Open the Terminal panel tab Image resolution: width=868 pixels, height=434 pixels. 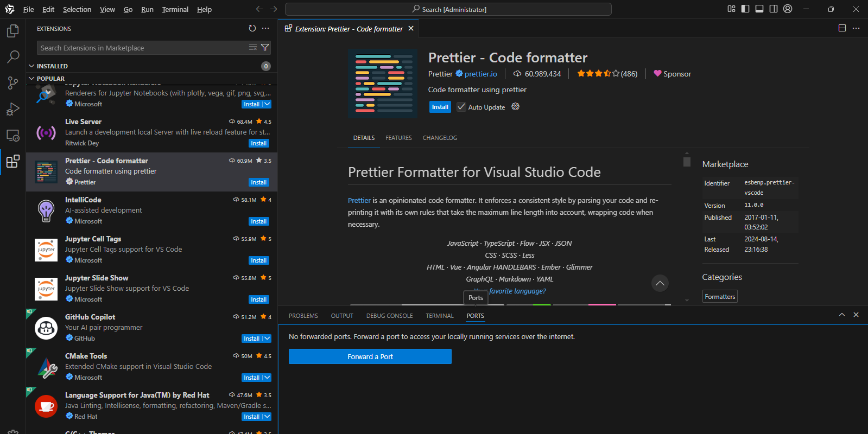(439, 316)
